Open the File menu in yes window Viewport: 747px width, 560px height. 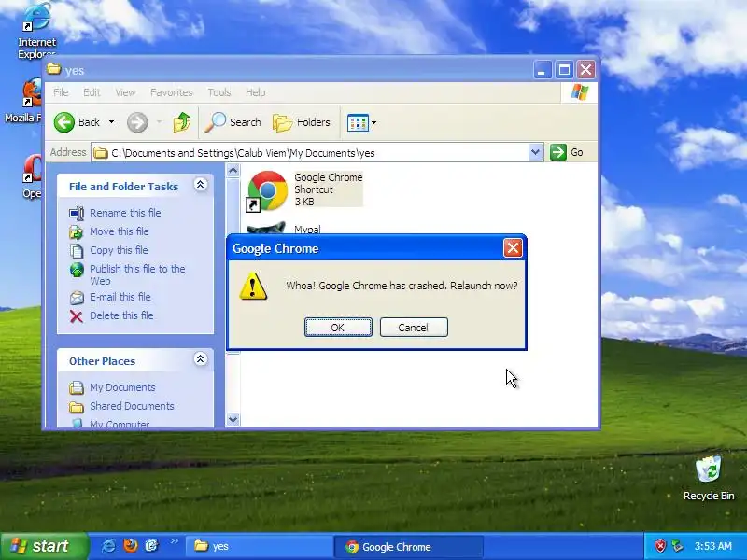pyautogui.click(x=61, y=92)
